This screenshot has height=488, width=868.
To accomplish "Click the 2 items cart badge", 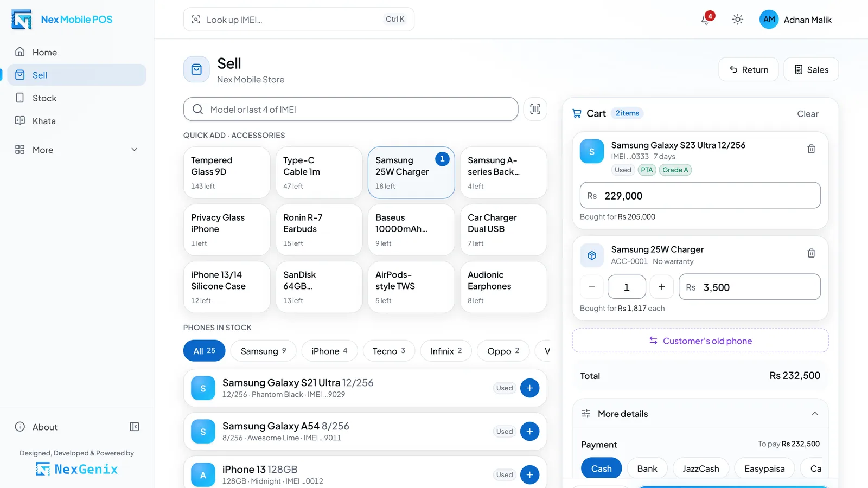I will [x=627, y=113].
